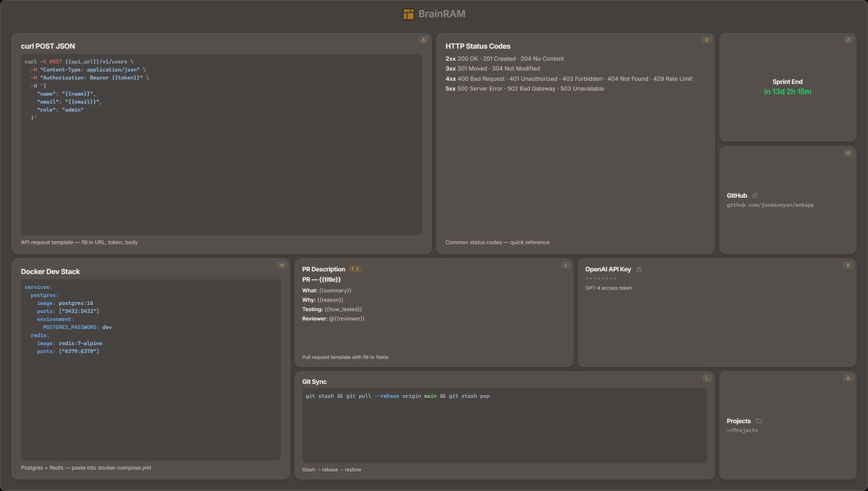Click the H hotkey badge on Docker Dev Stack
868x491 pixels.
tap(282, 265)
